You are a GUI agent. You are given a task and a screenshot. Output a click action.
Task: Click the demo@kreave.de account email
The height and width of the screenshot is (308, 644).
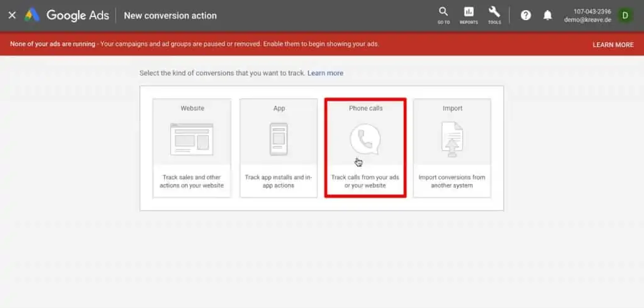tap(588, 20)
